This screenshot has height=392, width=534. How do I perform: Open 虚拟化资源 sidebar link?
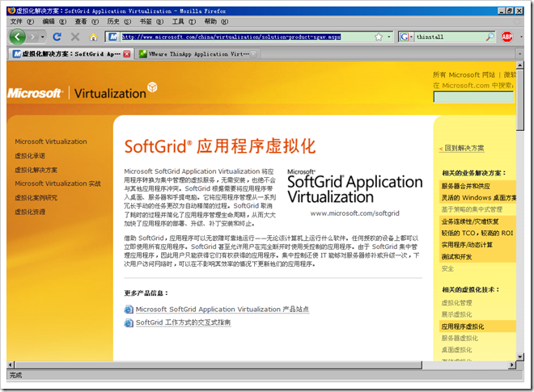[30, 212]
